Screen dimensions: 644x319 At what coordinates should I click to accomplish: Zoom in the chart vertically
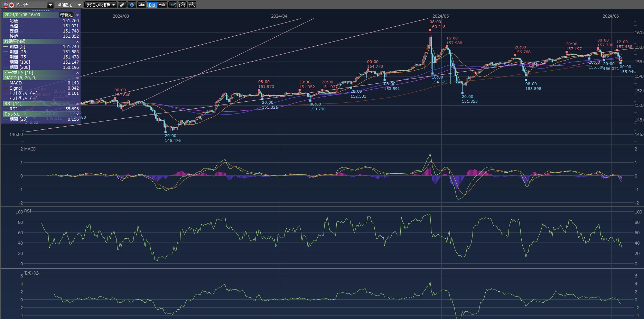(192, 5)
